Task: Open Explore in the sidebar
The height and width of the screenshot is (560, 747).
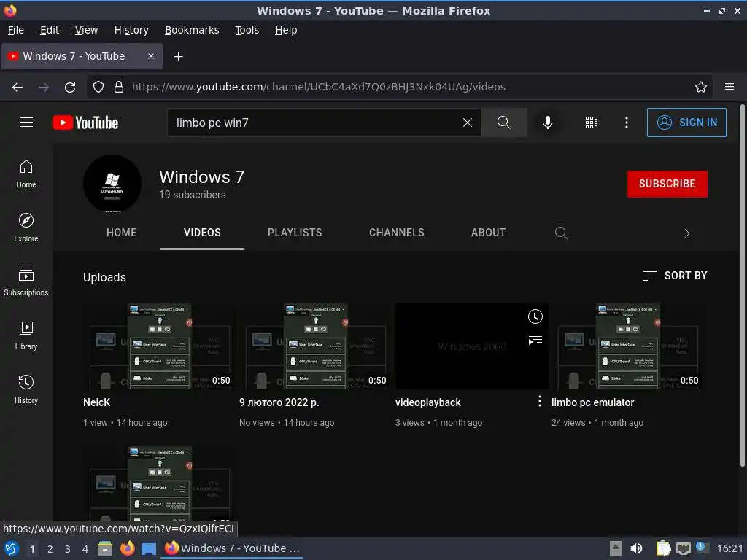Action: click(x=26, y=227)
